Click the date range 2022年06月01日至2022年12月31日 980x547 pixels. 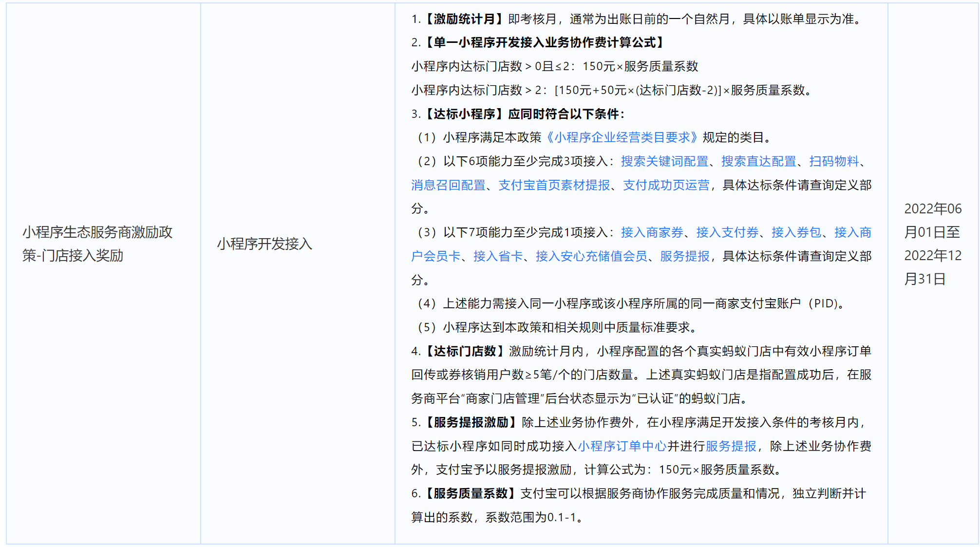(x=933, y=244)
